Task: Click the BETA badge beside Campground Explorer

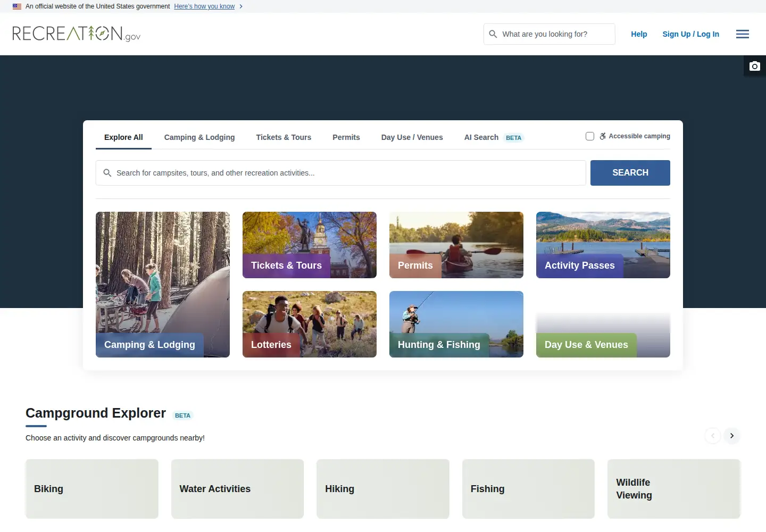Action: (x=182, y=415)
